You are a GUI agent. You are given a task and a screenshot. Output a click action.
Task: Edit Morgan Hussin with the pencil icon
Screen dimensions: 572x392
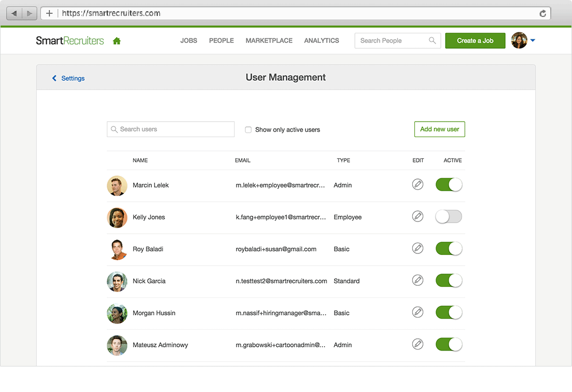pyautogui.click(x=417, y=312)
